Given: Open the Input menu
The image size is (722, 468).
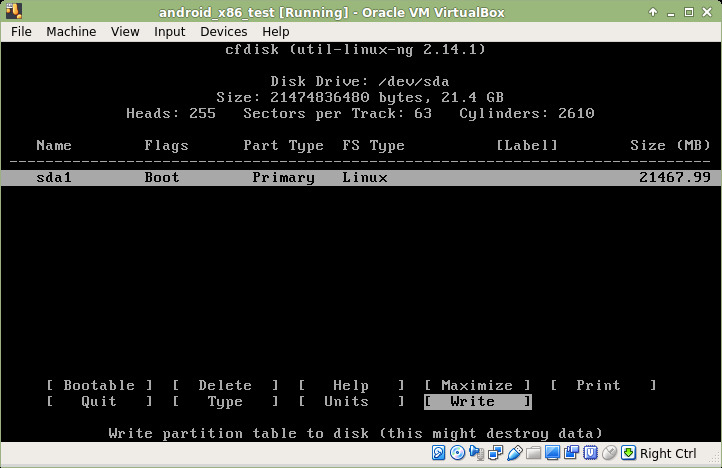Looking at the screenshot, I should (x=169, y=31).
